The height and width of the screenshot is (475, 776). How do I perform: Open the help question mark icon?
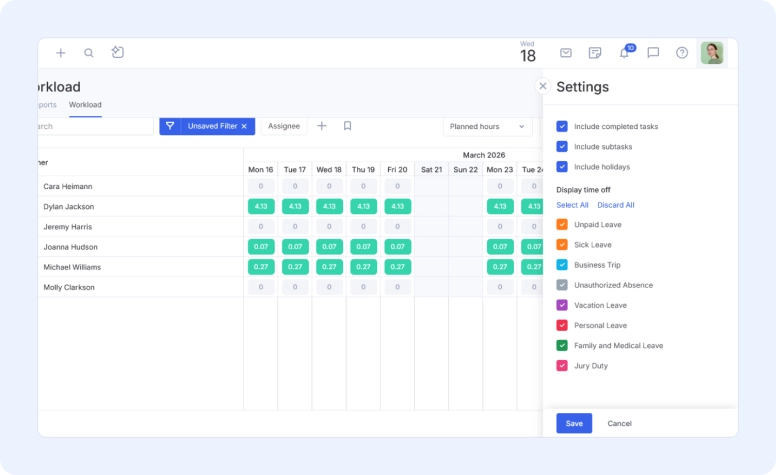point(682,53)
